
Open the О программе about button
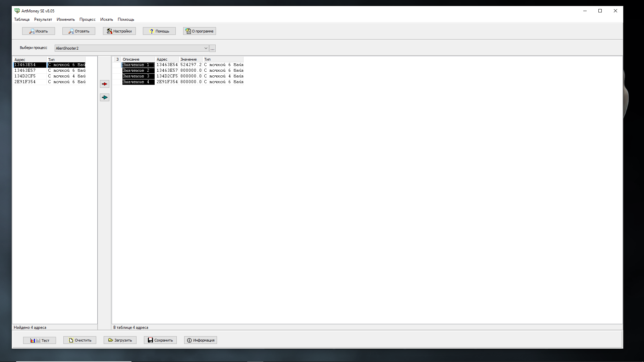[199, 31]
